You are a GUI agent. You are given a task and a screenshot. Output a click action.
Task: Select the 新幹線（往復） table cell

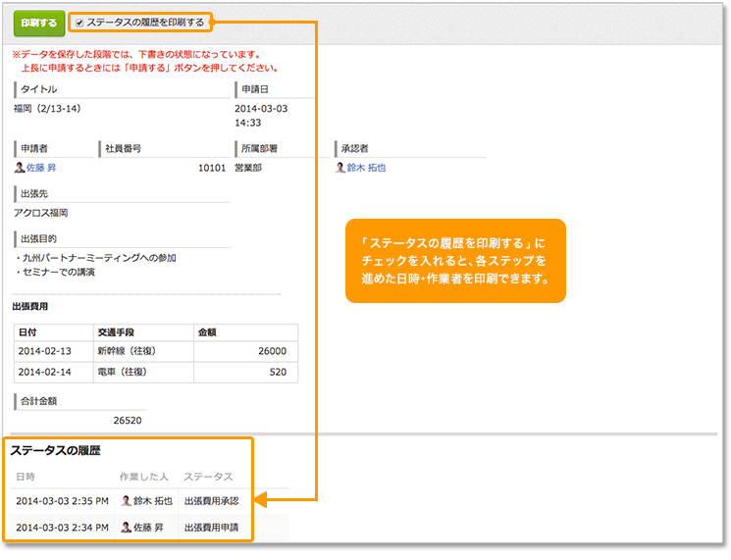[x=128, y=351]
